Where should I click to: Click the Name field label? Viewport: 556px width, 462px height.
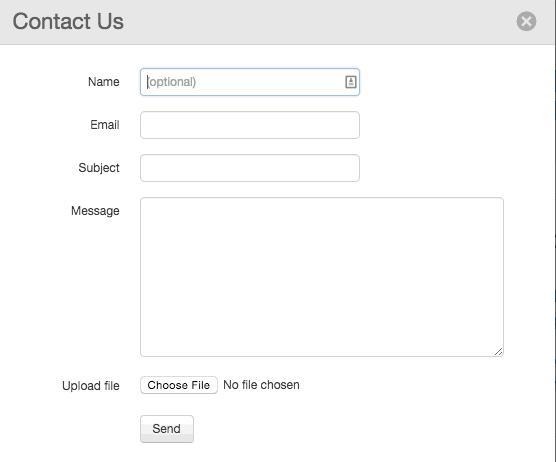(104, 82)
